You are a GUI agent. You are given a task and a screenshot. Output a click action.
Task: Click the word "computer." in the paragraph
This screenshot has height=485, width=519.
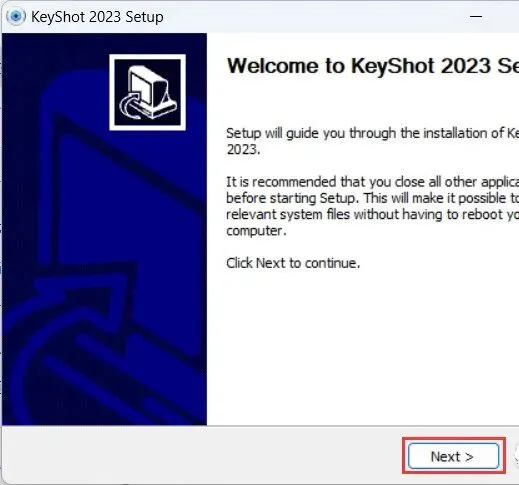(256, 231)
